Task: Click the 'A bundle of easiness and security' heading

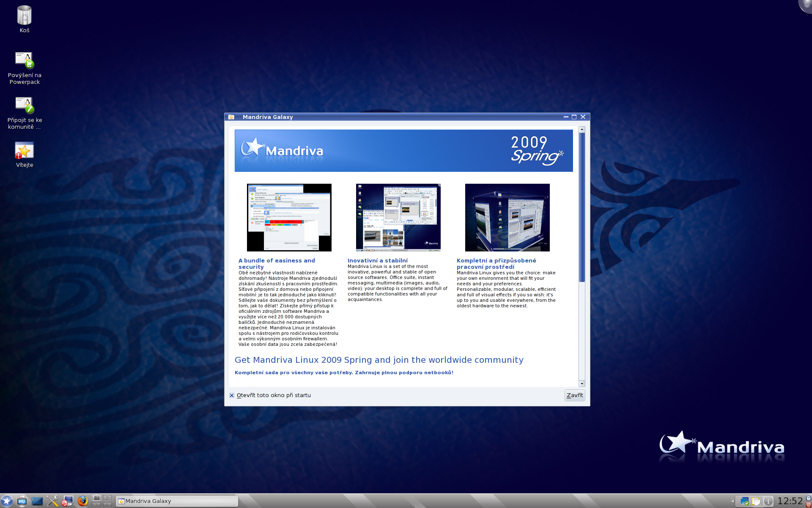Action: pyautogui.click(x=277, y=264)
